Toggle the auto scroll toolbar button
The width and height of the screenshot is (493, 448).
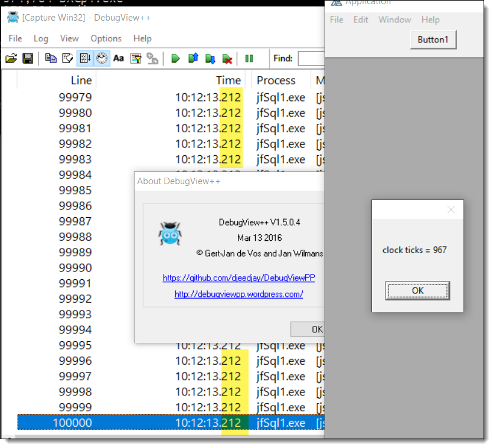coord(84,58)
